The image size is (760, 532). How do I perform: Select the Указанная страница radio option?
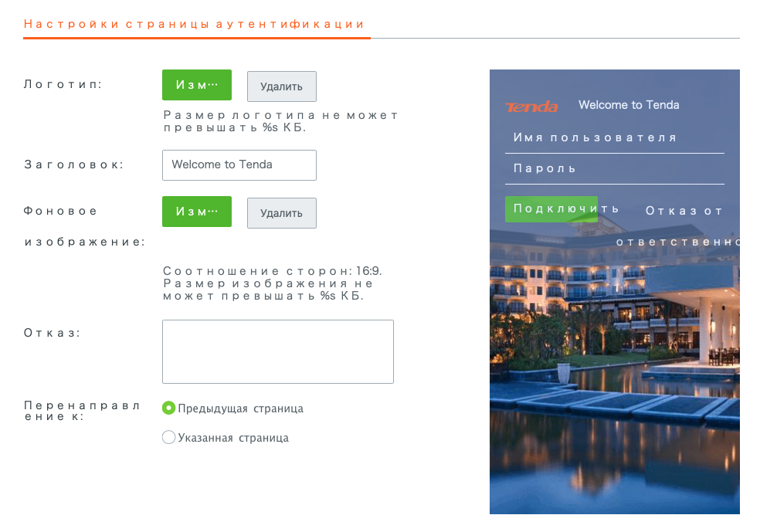coord(169,438)
